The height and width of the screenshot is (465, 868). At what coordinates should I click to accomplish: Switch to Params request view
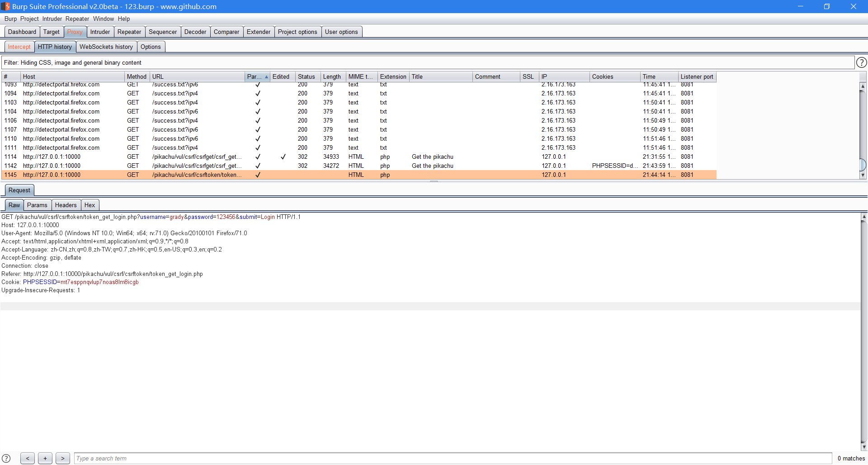(x=37, y=205)
